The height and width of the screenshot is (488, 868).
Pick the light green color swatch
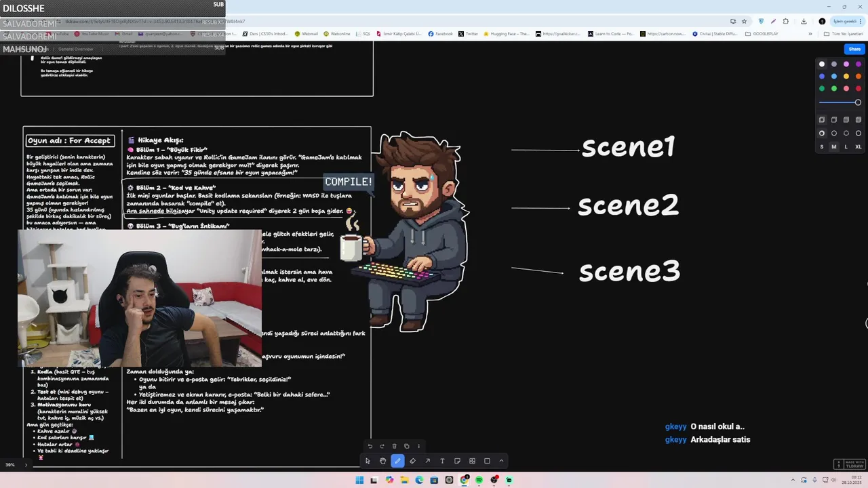(834, 89)
